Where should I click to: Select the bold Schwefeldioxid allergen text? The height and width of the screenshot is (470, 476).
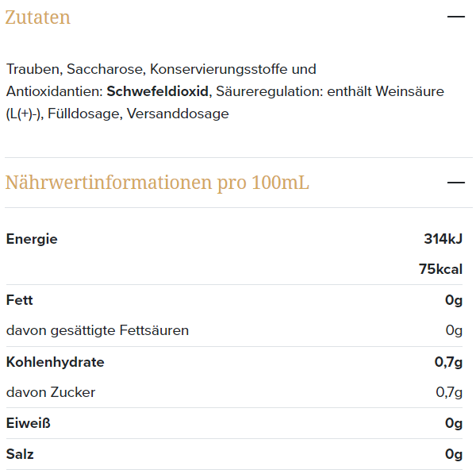pyautogui.click(x=157, y=91)
